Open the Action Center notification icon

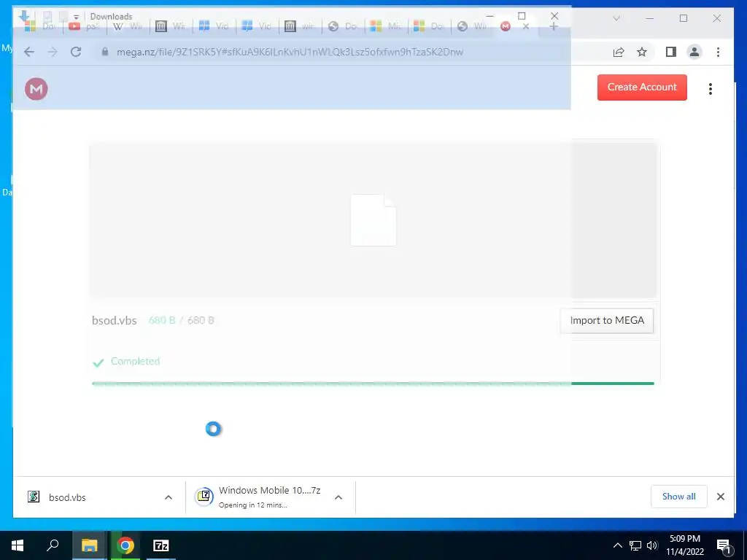[724, 545]
